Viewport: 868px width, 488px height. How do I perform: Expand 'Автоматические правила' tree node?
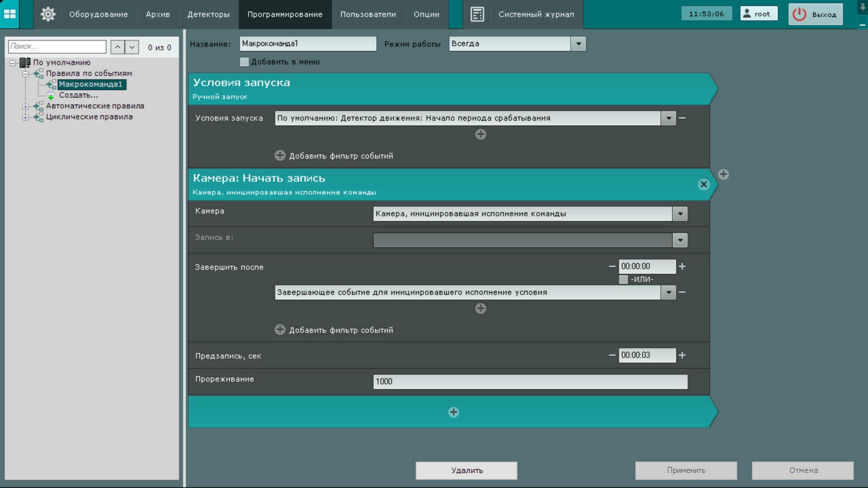(x=25, y=106)
